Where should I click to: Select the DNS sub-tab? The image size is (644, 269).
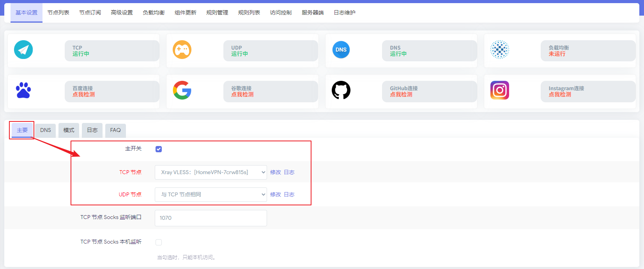[x=46, y=130]
